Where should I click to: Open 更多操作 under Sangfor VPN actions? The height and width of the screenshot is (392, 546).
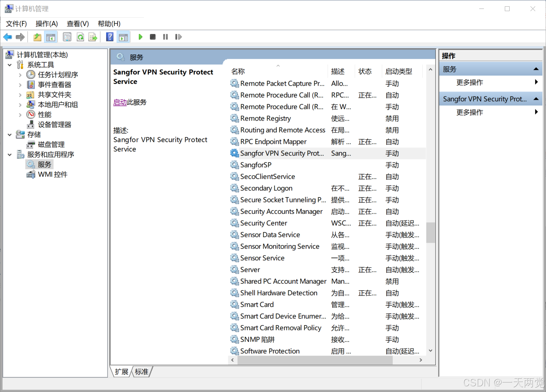click(470, 112)
